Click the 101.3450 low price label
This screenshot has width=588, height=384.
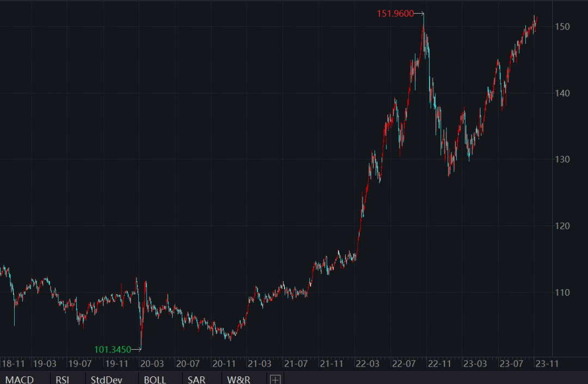(x=113, y=350)
